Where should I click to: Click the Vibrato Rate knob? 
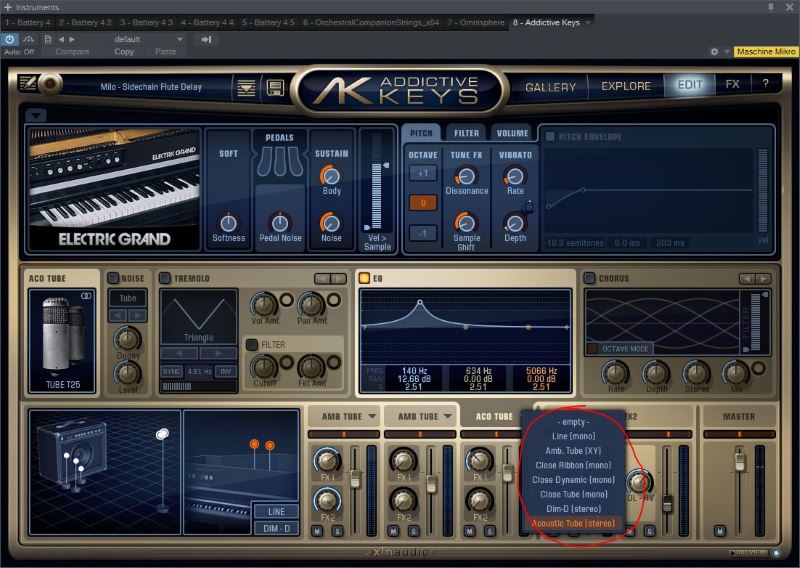(x=514, y=176)
